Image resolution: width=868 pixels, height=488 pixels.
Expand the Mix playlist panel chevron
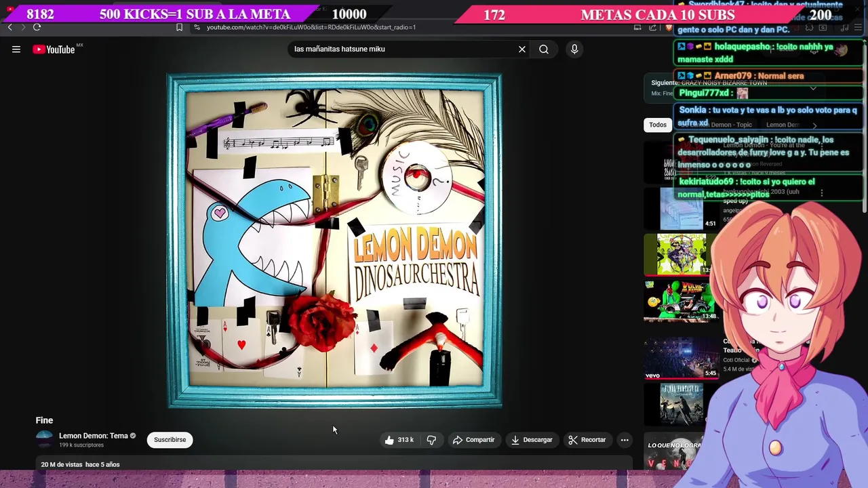point(812,88)
